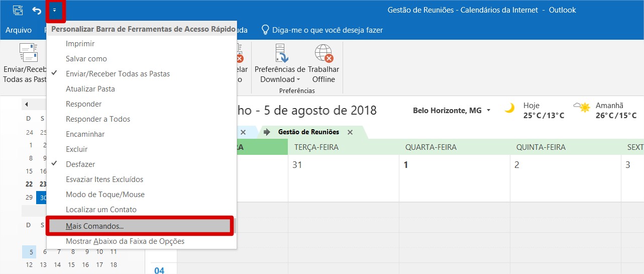Screen dimensions: 644x274
Task: Pick date 18 in lower mini calendar
Action: 114,264
